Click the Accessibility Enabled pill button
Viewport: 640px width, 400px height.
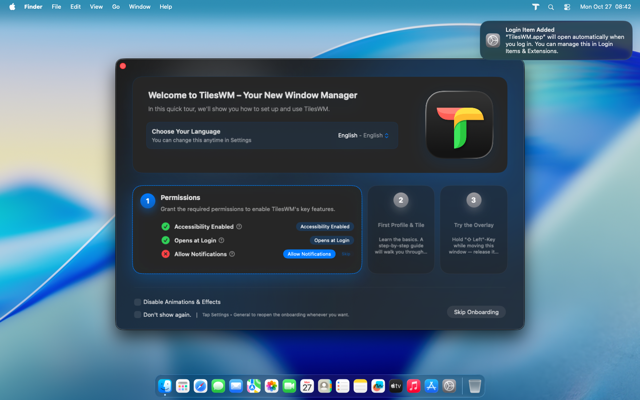(325, 227)
